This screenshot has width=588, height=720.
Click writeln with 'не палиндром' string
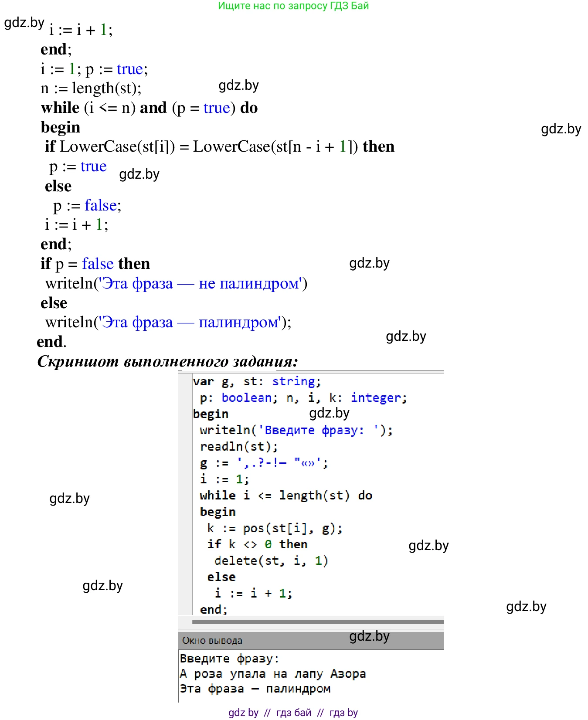[176, 283]
